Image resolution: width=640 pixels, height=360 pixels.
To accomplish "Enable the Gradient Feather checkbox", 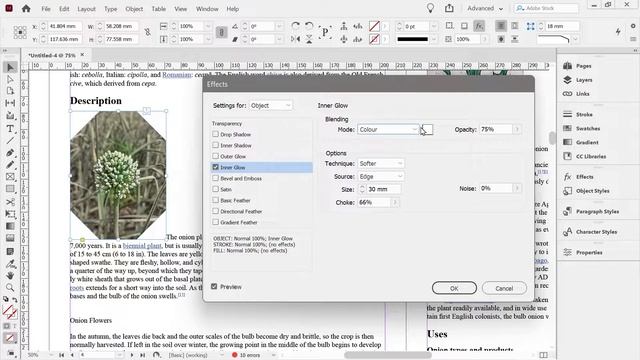I will 216,222.
